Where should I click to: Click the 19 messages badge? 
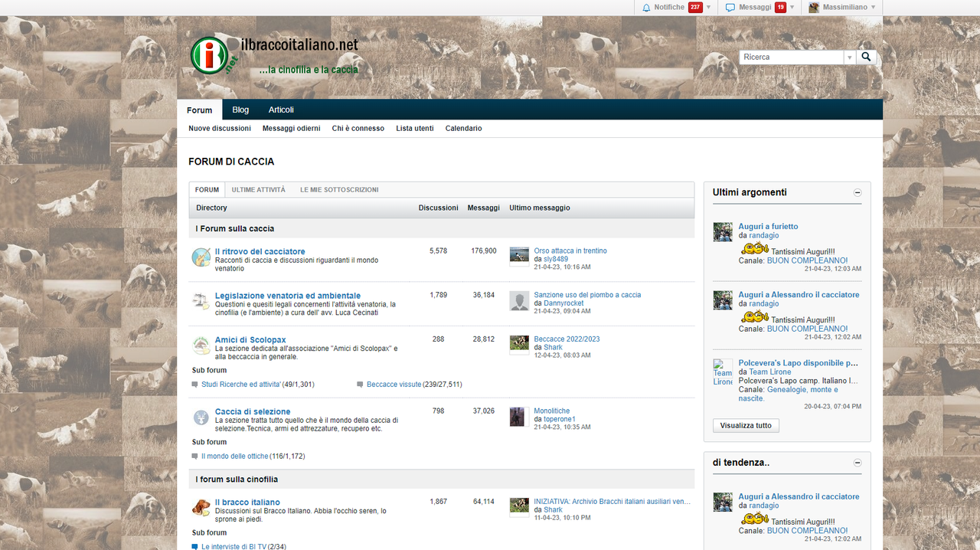[x=780, y=8]
